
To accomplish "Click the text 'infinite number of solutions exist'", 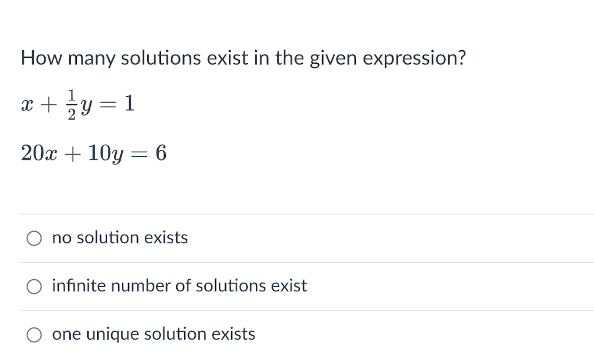I will [x=179, y=286].
